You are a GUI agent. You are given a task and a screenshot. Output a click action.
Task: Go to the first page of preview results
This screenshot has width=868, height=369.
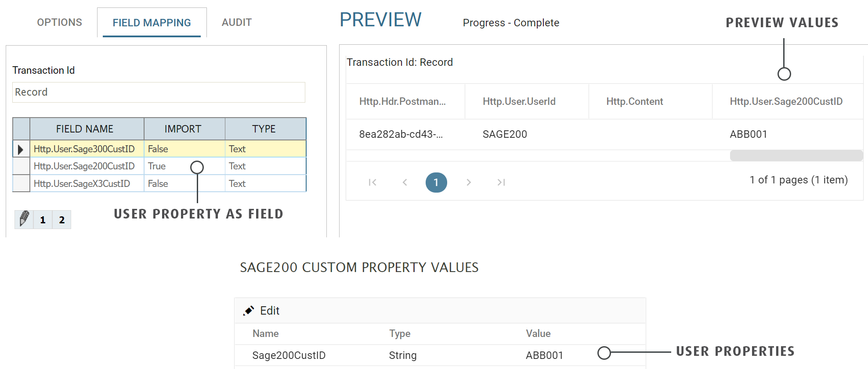tap(373, 182)
